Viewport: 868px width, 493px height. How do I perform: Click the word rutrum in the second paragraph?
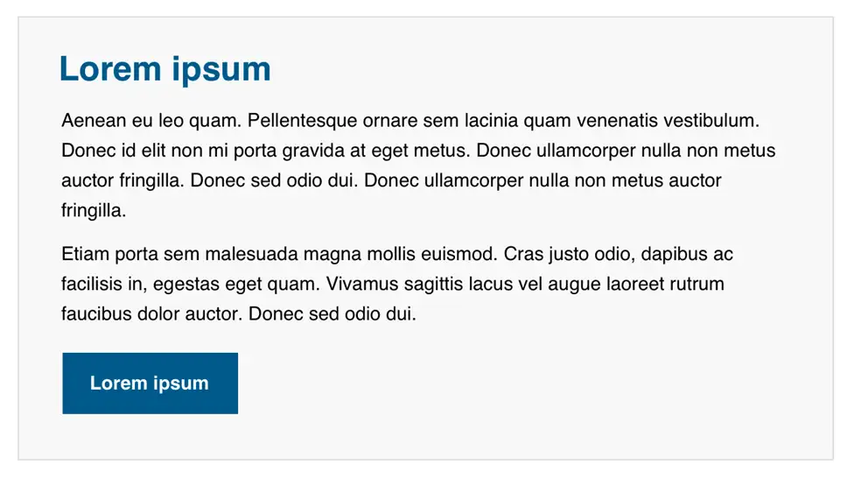click(x=697, y=284)
